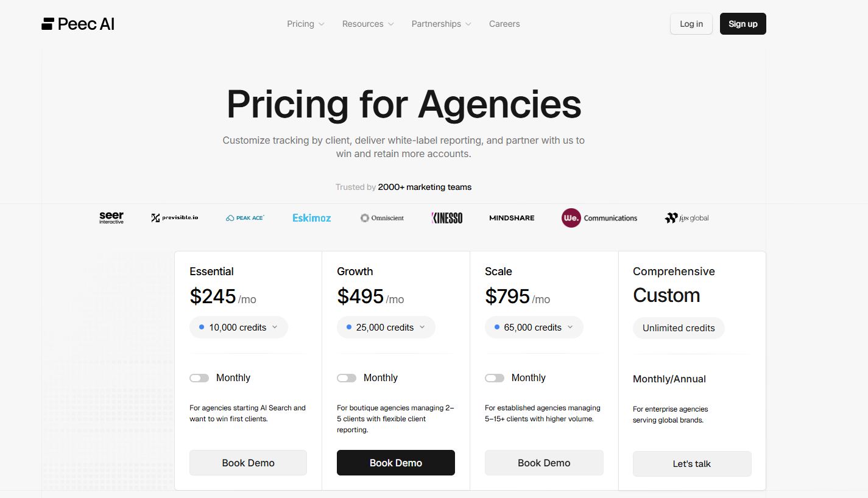Viewport: 868px width, 498px height.
Task: Book a demo for the Growth plan
Action: click(x=396, y=463)
